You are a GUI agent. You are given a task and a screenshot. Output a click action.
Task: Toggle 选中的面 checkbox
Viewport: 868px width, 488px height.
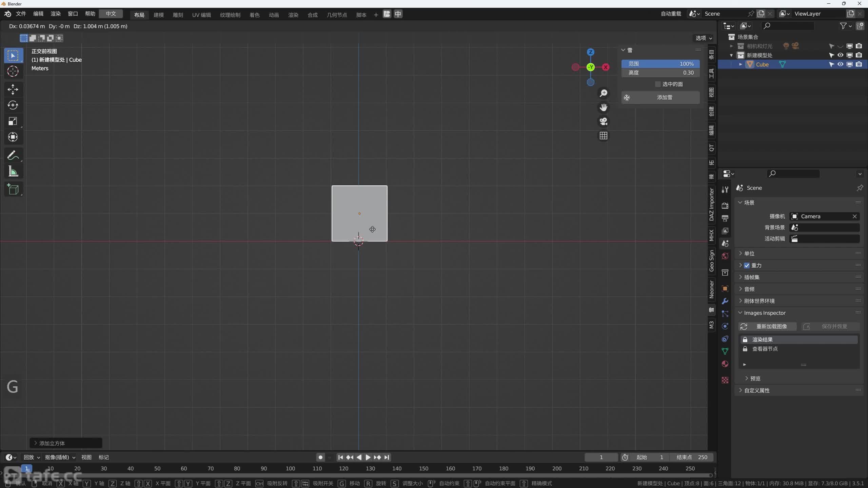coord(658,84)
